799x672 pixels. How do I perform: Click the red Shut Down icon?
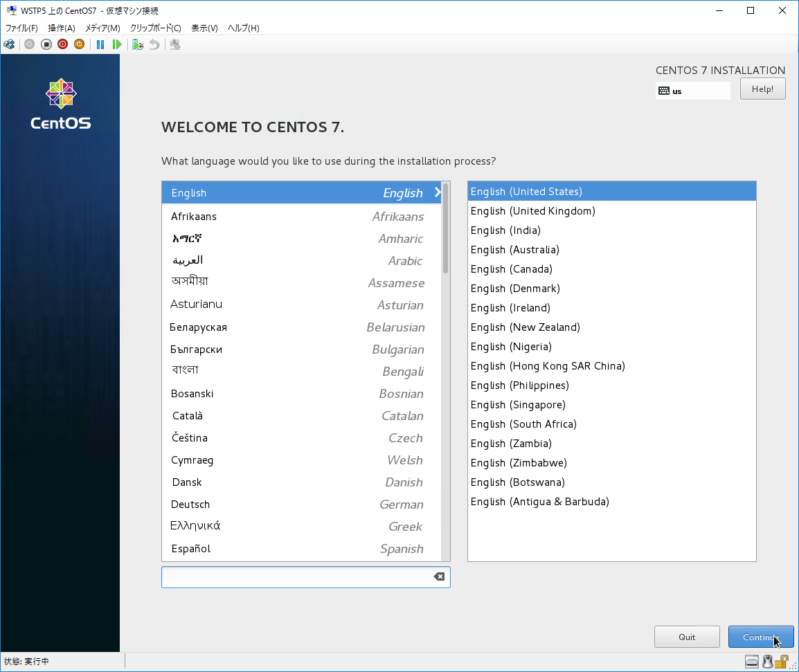[x=62, y=44]
